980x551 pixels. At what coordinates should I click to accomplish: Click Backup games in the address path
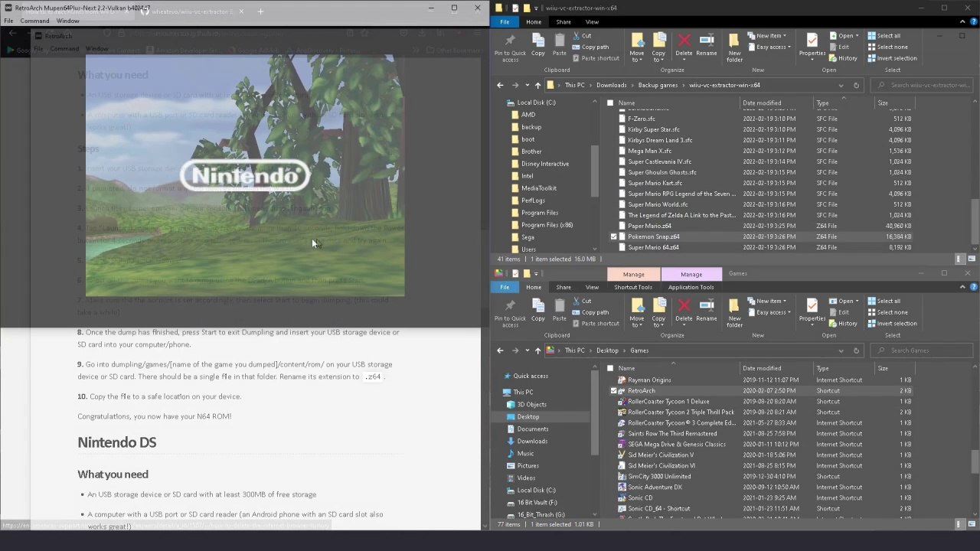click(x=658, y=85)
